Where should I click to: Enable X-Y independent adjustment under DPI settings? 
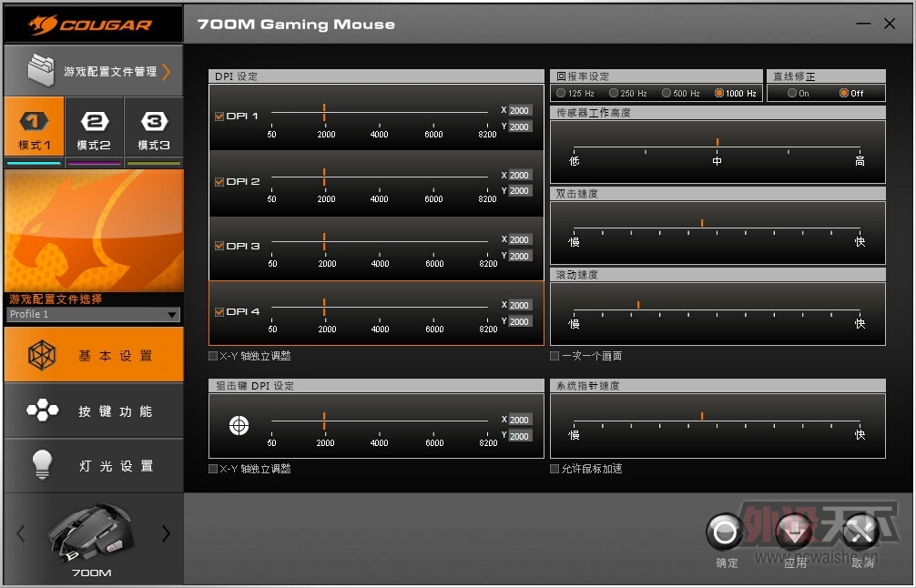(x=213, y=356)
